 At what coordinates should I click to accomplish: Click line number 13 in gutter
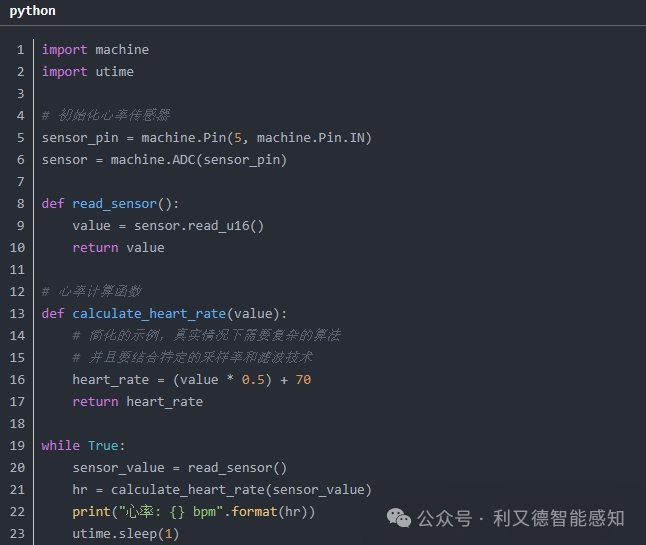(17, 313)
